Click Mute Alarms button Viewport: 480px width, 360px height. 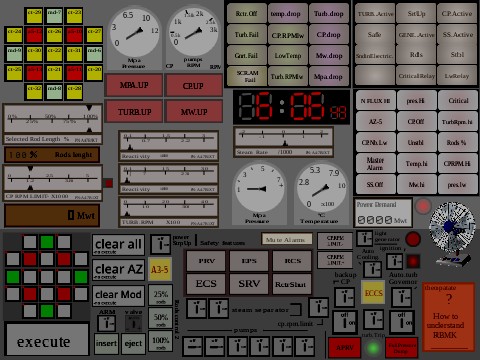tap(287, 239)
